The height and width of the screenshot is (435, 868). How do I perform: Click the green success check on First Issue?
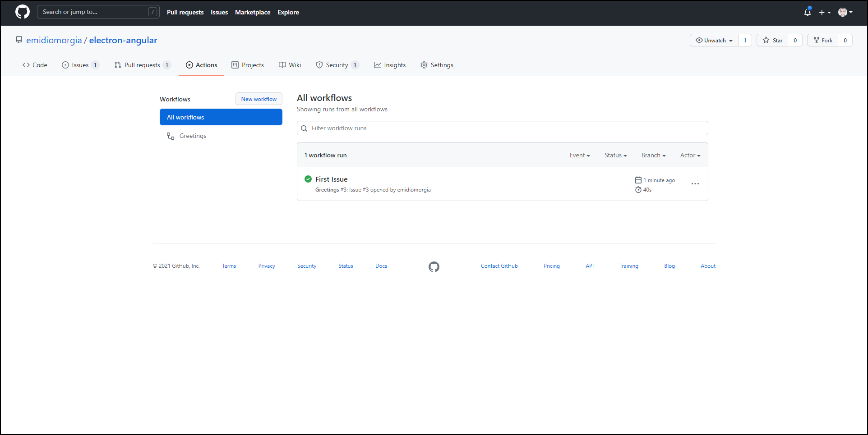(308, 179)
